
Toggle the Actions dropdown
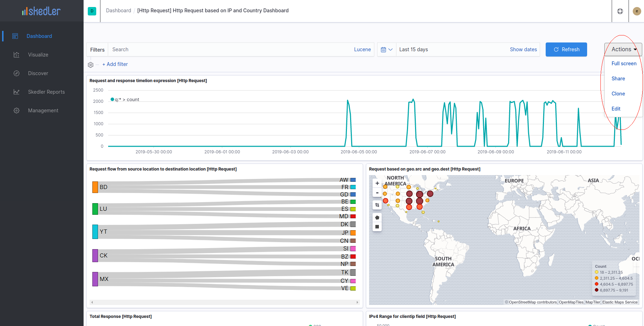pyautogui.click(x=623, y=49)
